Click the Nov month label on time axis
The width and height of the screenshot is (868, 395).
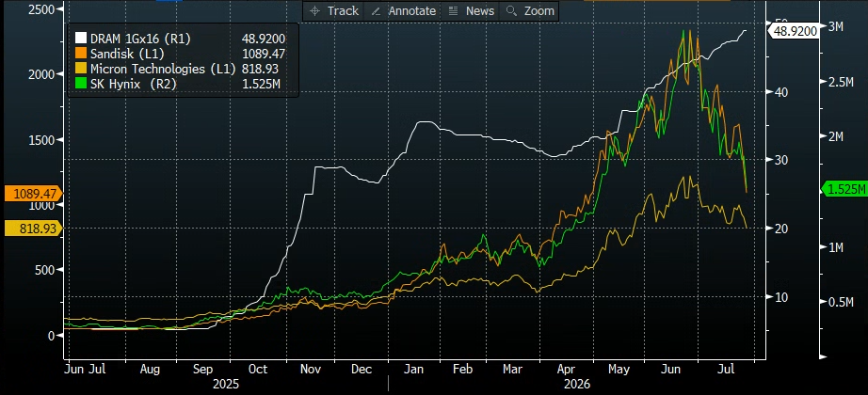(311, 369)
